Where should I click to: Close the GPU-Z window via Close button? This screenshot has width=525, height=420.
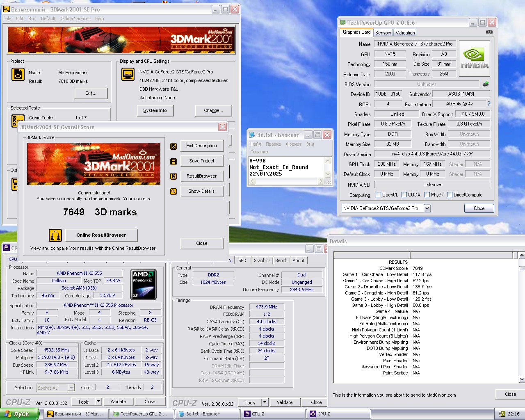click(479, 208)
